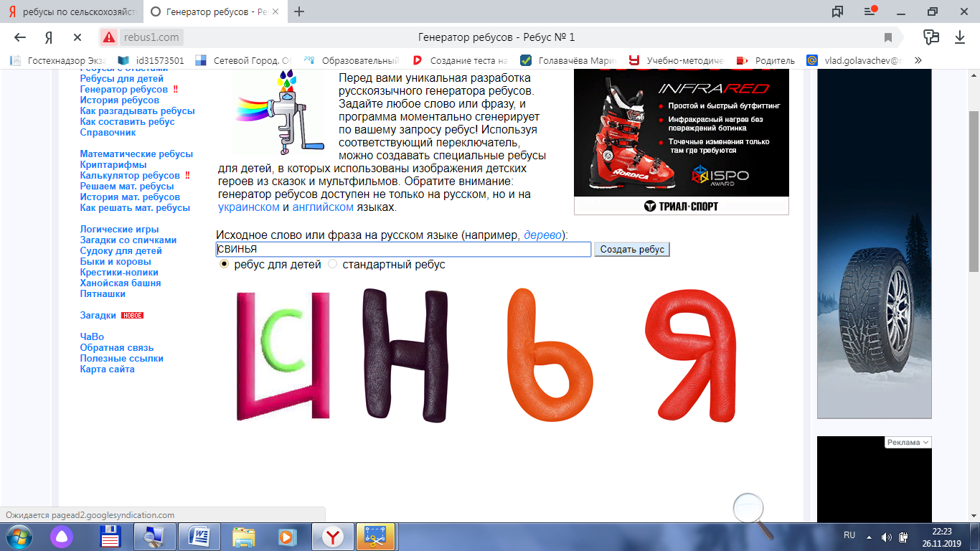Click the Nordica ski boot advertisement
The width and height of the screenshot is (980, 551).
coord(682,142)
